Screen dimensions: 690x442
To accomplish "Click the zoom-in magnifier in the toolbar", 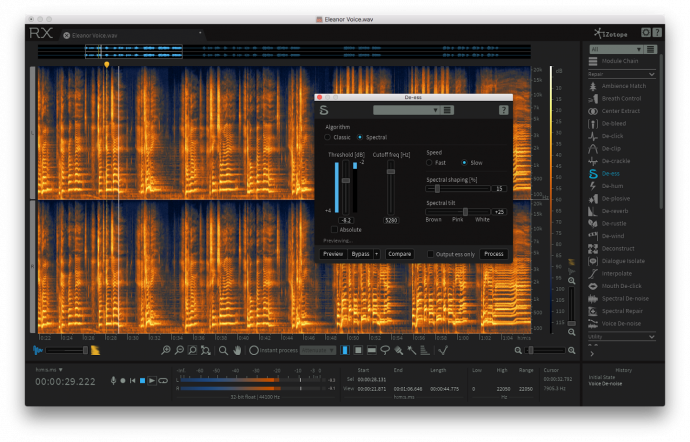I will click(x=166, y=350).
